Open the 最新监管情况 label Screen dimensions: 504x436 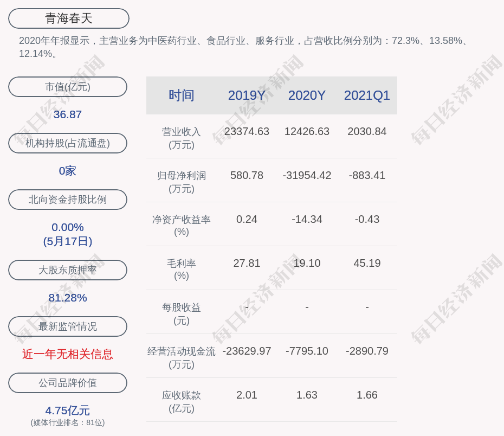point(68,326)
